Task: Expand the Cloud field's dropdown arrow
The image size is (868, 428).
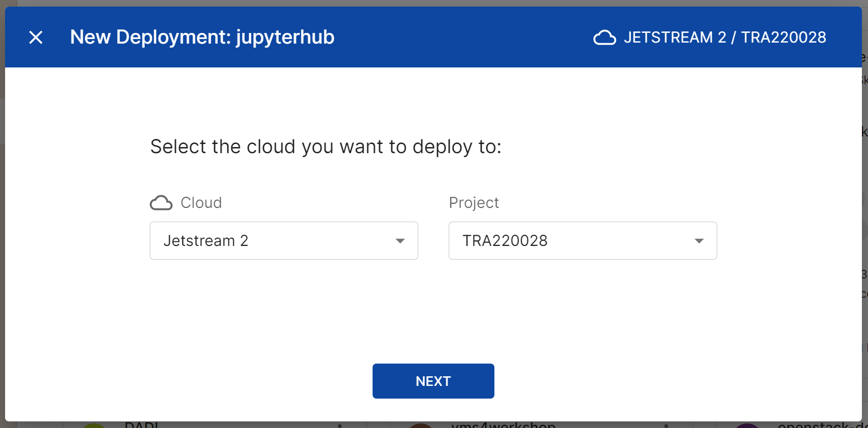Action: 400,241
